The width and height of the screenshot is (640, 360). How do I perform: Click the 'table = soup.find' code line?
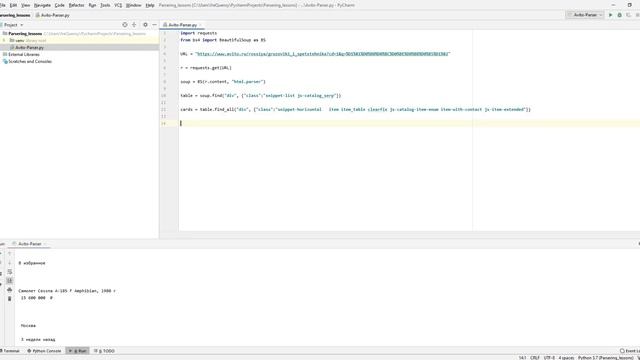coord(260,96)
